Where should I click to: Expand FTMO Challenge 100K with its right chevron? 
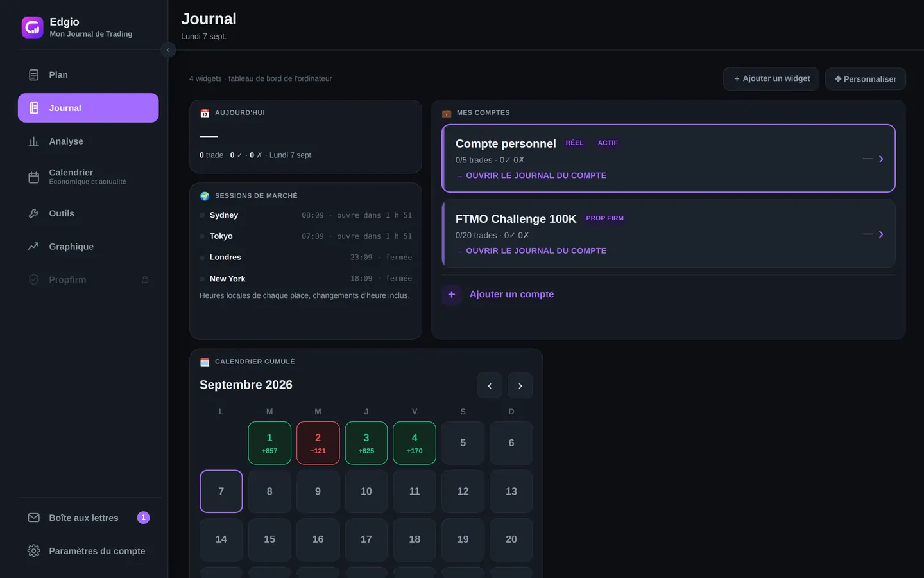(881, 234)
